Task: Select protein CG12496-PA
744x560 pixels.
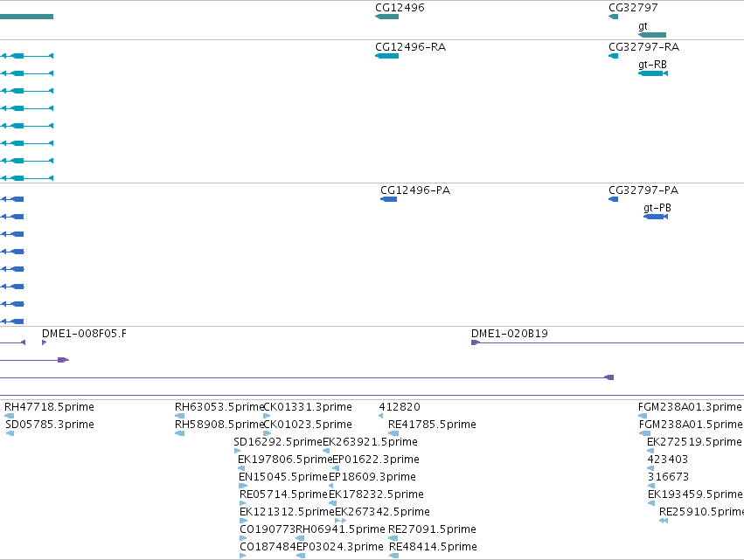Action: coord(388,199)
